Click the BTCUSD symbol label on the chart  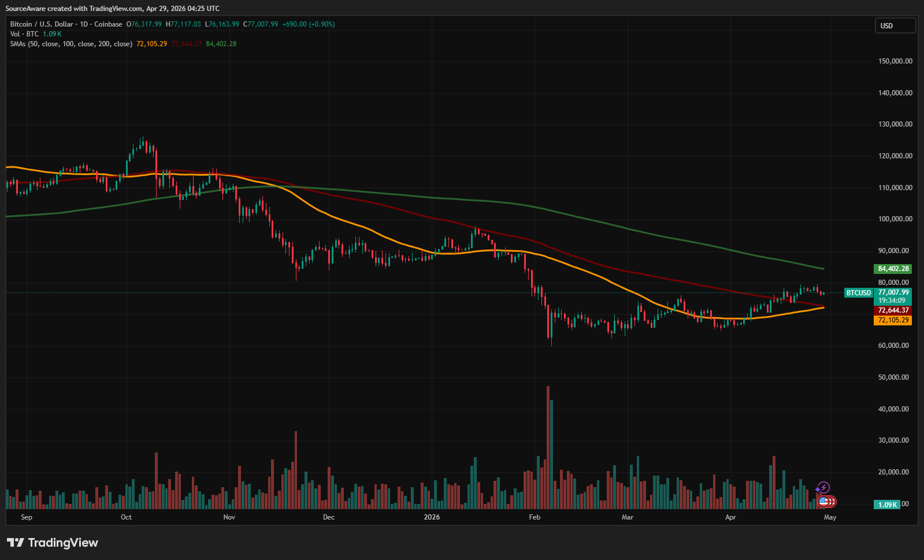click(859, 293)
